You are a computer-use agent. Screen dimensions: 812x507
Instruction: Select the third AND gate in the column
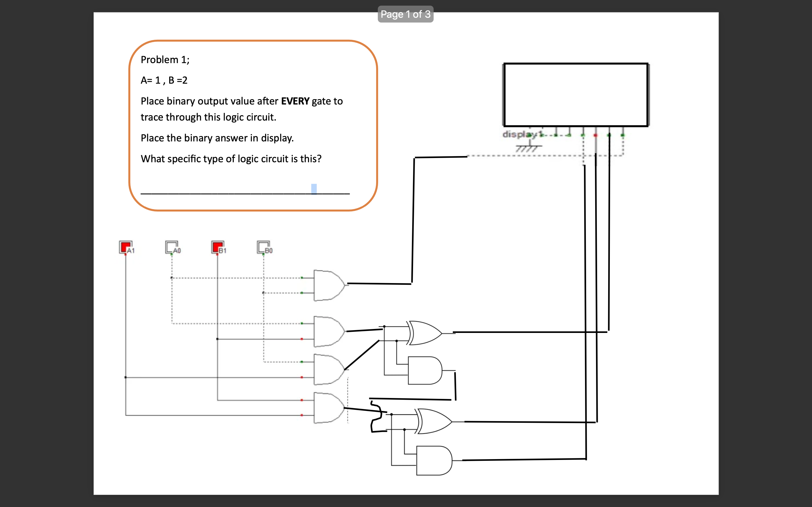click(329, 370)
